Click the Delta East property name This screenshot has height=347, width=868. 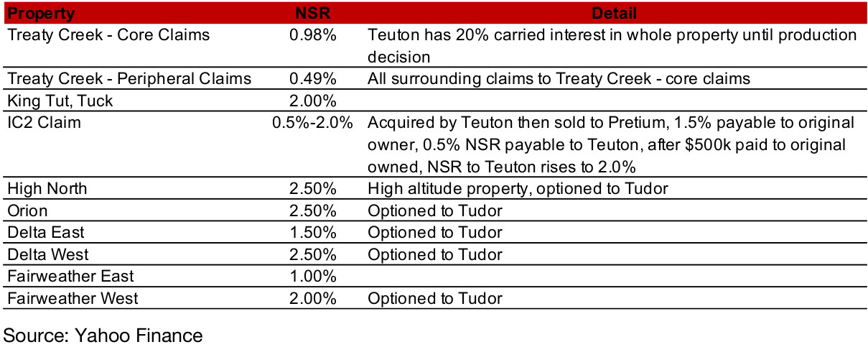pos(45,232)
